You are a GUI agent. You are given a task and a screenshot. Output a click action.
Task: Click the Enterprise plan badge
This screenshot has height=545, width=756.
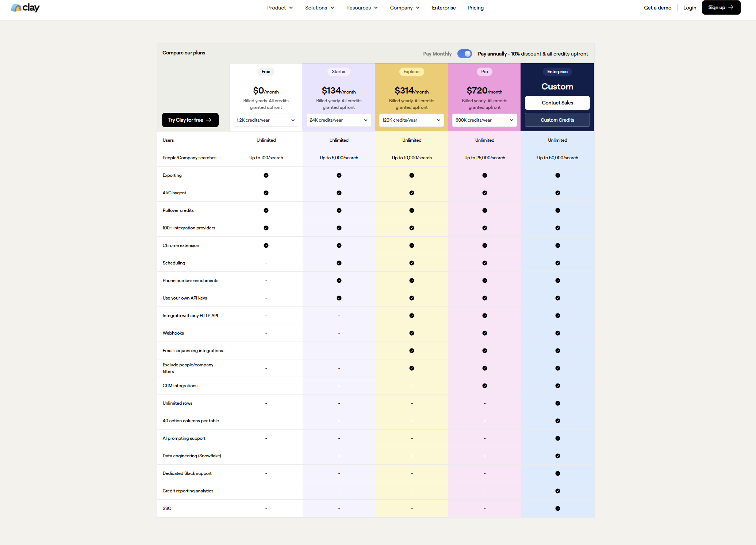[x=557, y=72]
